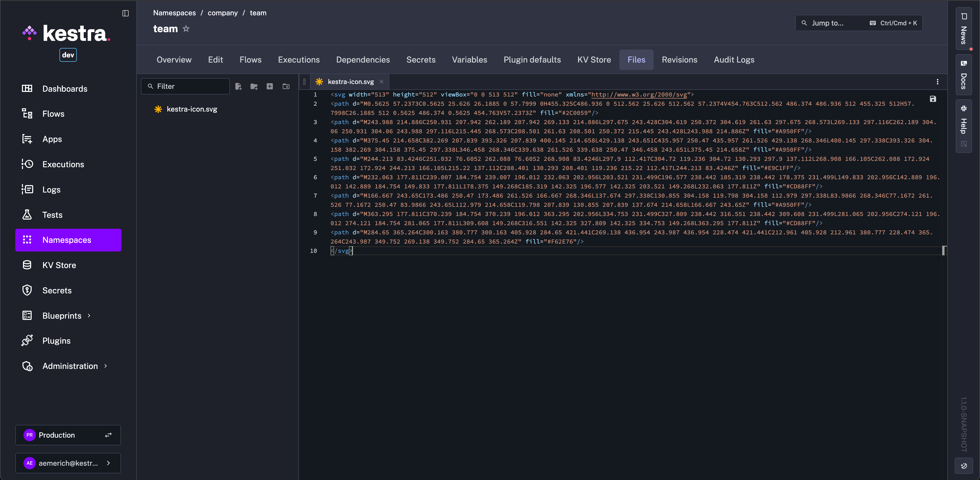
Task: Open the Executions section in the sidebar
Action: click(63, 164)
